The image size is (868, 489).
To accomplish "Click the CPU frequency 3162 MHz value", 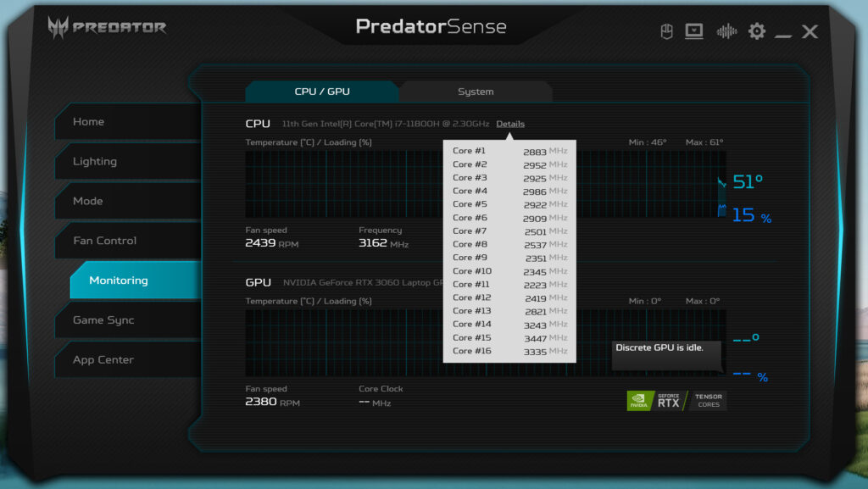I will 384,243.
